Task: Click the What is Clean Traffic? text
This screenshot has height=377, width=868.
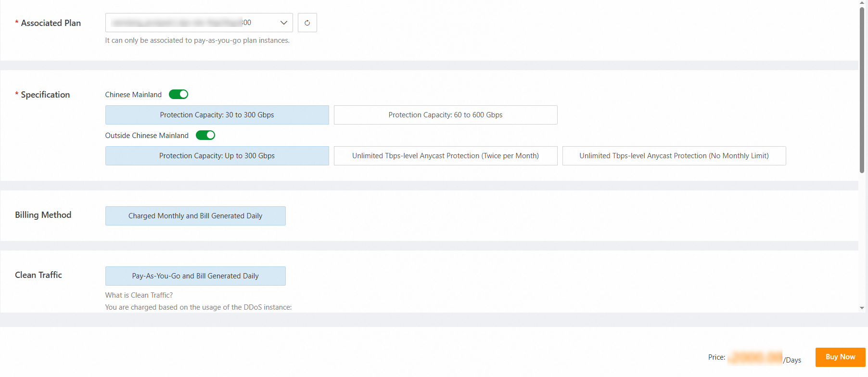Action: point(139,295)
